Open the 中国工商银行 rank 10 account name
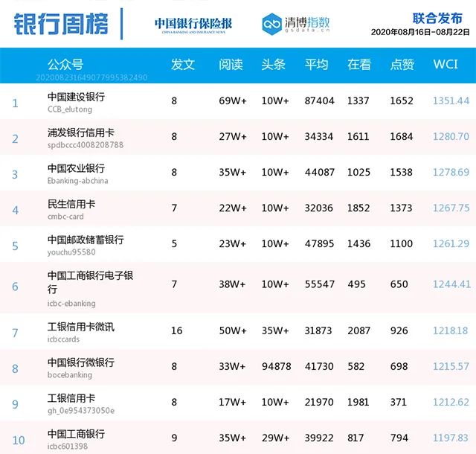Image resolution: width=476 pixels, height=454 pixels. pyautogui.click(x=76, y=434)
